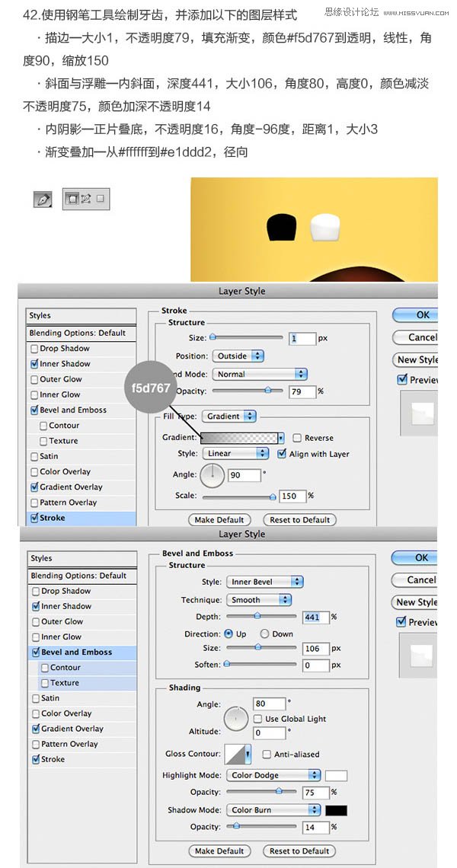Click the stroke Angle field showing 90

click(x=244, y=475)
